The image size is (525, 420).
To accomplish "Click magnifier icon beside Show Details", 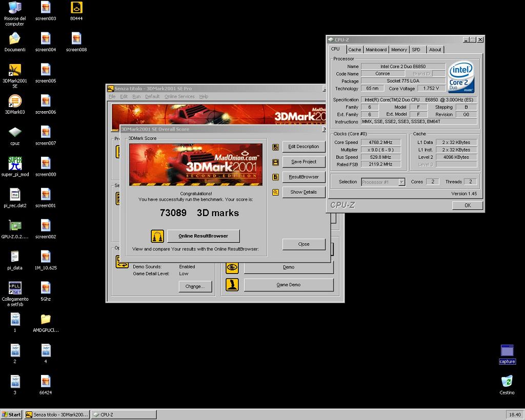I will pos(275,192).
